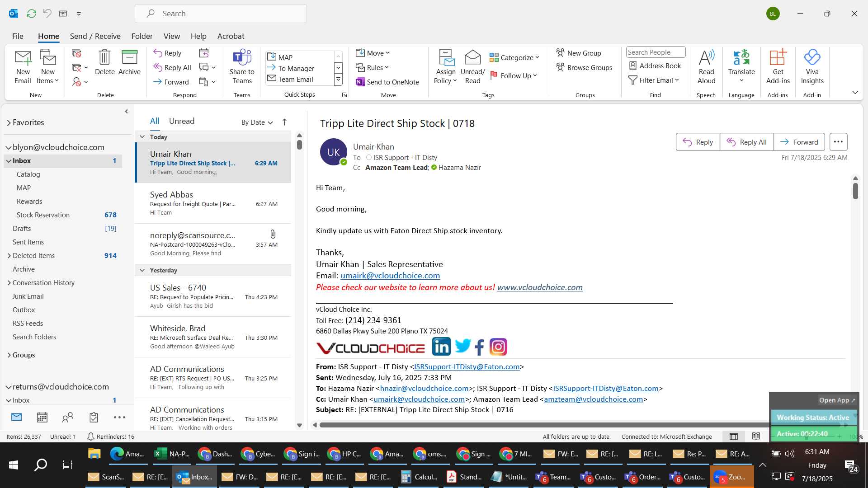Open Categorize dropdown
Viewport: 868px width, 488px height.
tap(514, 57)
